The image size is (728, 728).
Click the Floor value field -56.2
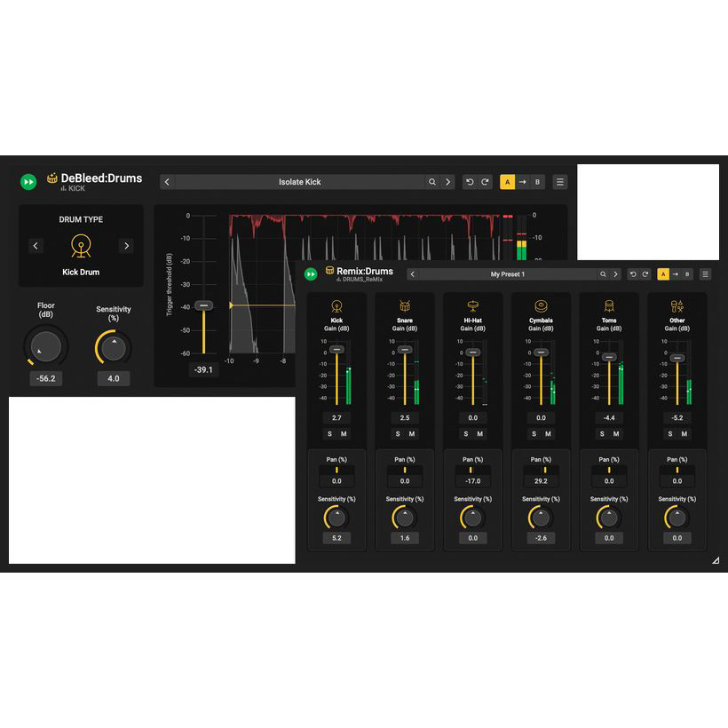pos(45,378)
